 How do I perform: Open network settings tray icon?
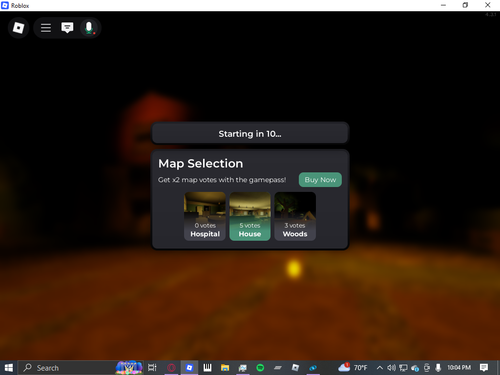[403, 368]
